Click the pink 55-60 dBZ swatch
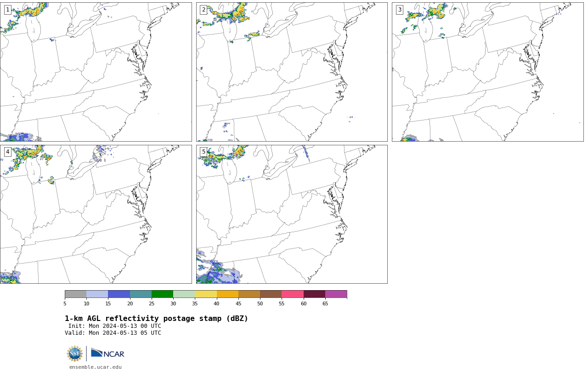Viewport: 588px width, 372px height. pos(293,294)
